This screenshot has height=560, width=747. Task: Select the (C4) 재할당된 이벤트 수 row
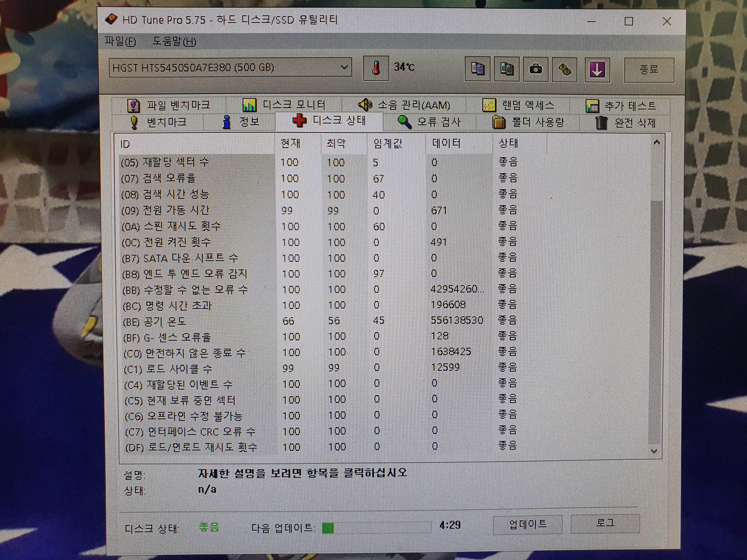click(x=320, y=384)
